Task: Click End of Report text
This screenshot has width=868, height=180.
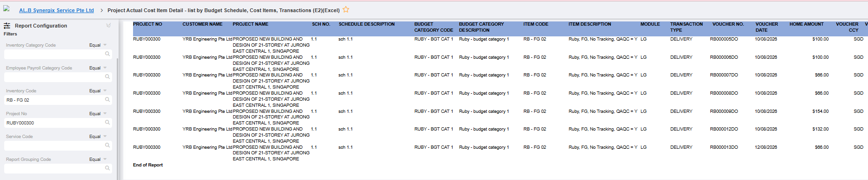Action: click(x=148, y=165)
